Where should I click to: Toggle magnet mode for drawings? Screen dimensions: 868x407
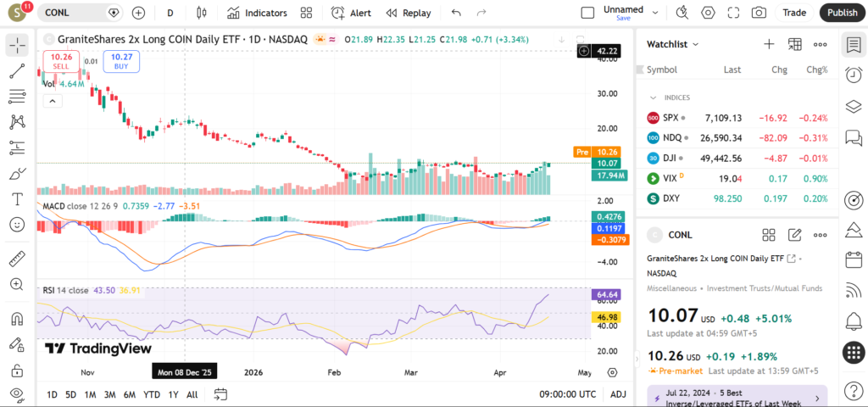pos(17,320)
